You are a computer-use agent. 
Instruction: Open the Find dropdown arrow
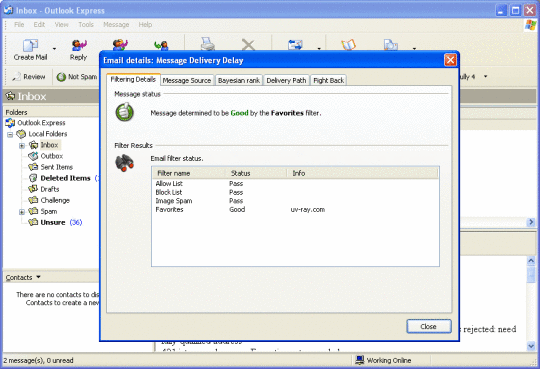(x=414, y=49)
